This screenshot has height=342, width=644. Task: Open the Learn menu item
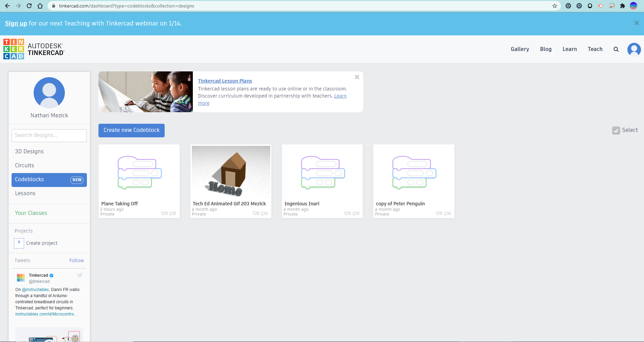(x=570, y=49)
